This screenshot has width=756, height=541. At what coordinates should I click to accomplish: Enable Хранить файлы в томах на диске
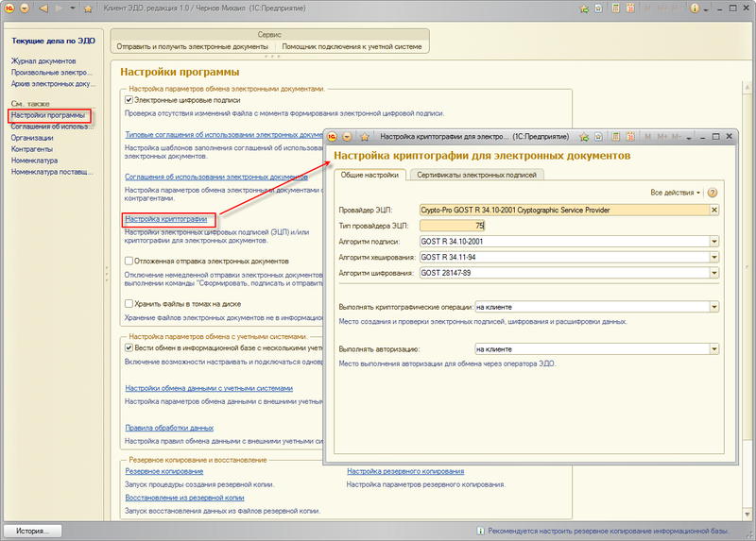(x=130, y=304)
